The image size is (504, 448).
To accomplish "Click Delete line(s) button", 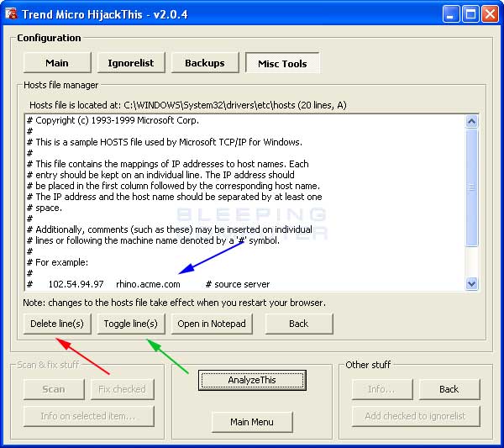I will click(x=57, y=324).
